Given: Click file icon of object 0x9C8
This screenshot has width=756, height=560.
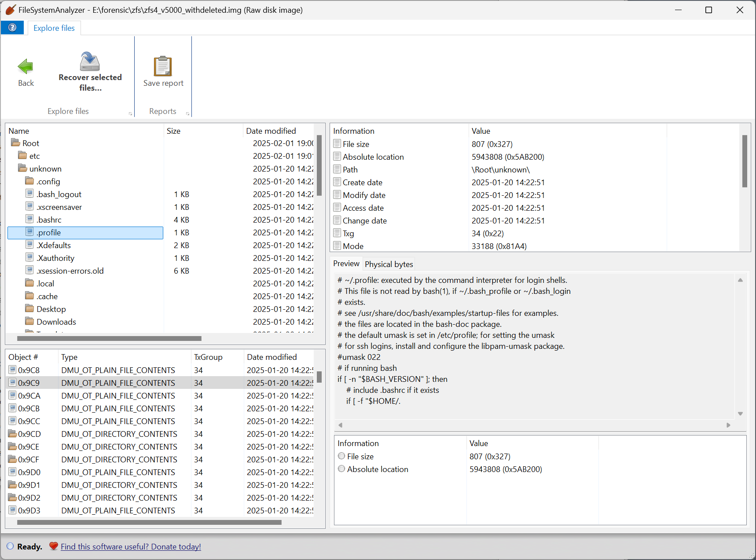Looking at the screenshot, I should tap(13, 370).
